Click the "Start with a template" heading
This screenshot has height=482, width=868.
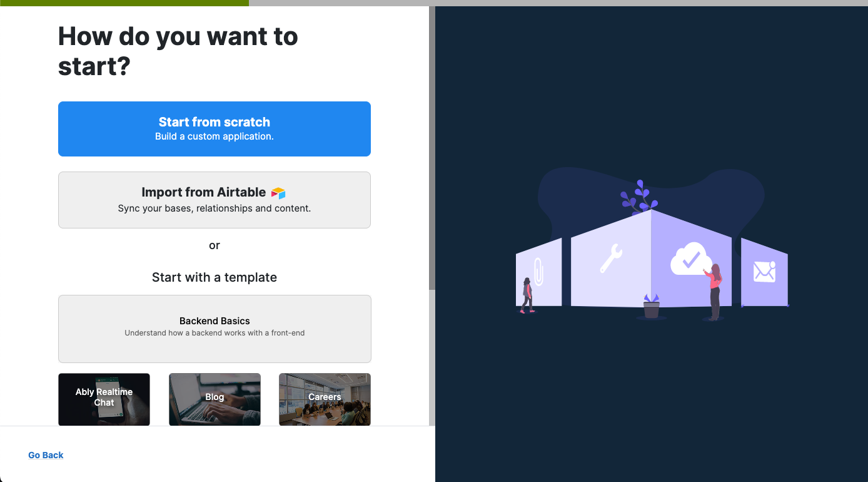tap(214, 277)
